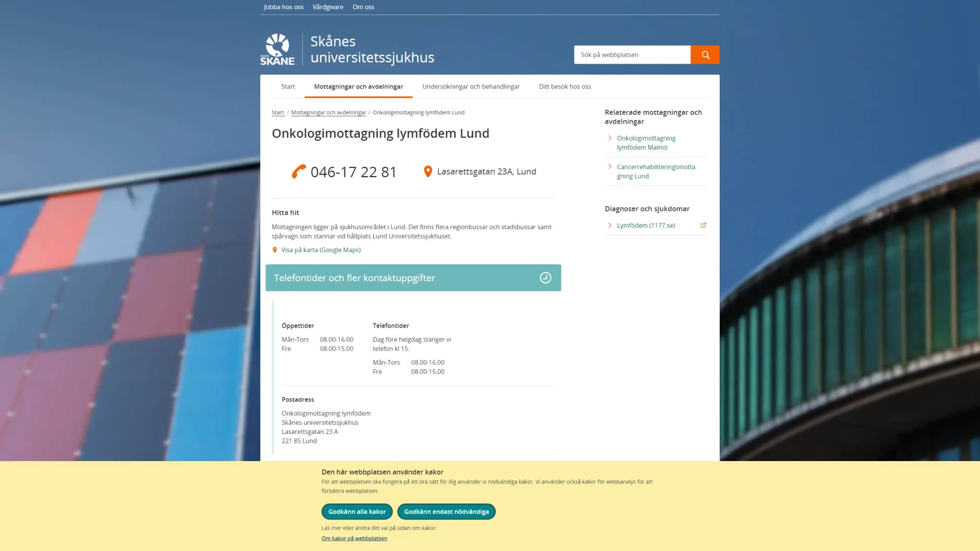
Task: Click the Telefontider column heading
Action: [x=391, y=326]
